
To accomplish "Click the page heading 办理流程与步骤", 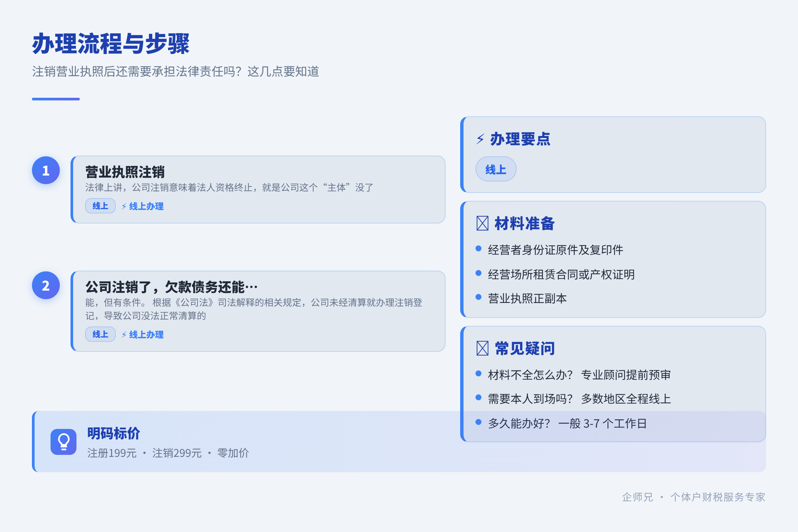I will 111,44.
